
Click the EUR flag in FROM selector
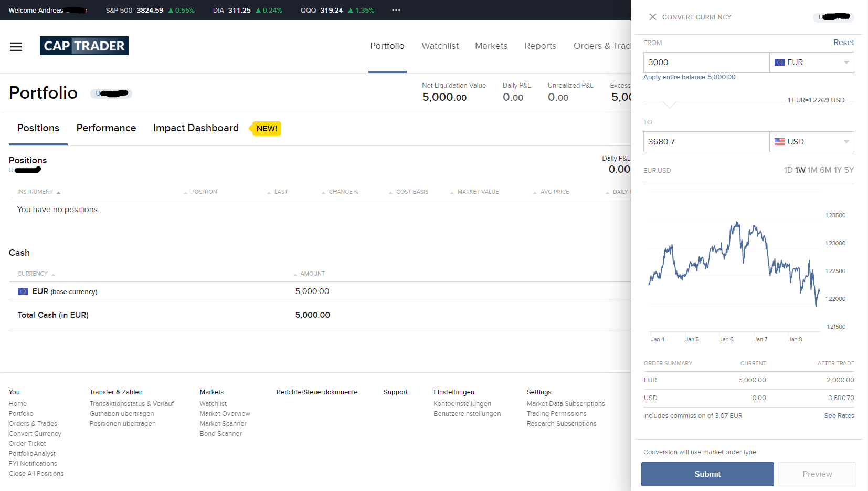[780, 62]
